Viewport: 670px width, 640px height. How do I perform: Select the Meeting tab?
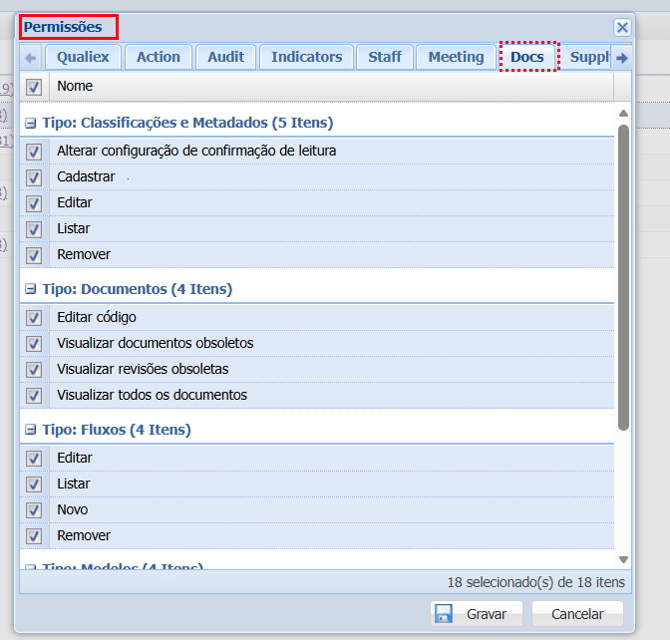[x=455, y=57]
